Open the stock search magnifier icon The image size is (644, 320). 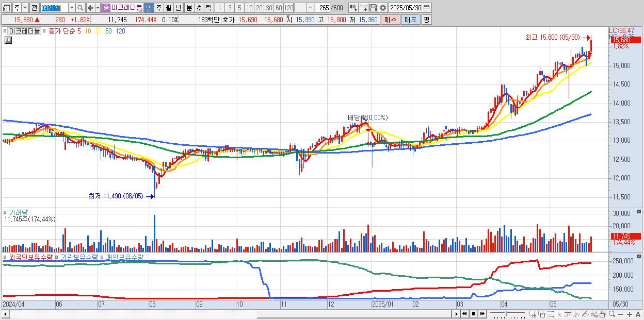81,8
